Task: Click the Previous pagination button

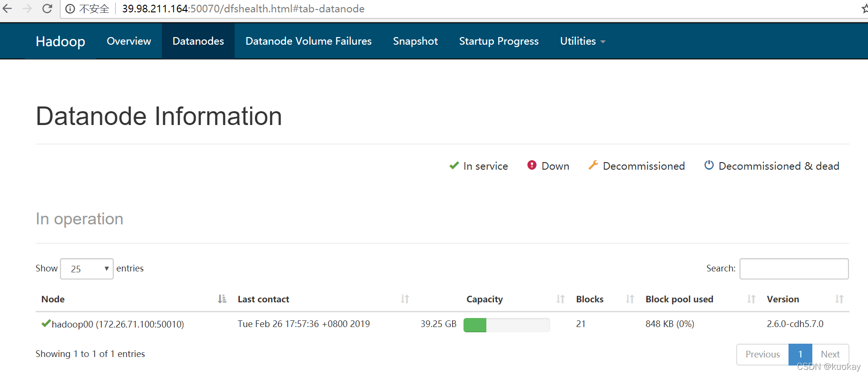Action: pos(762,354)
